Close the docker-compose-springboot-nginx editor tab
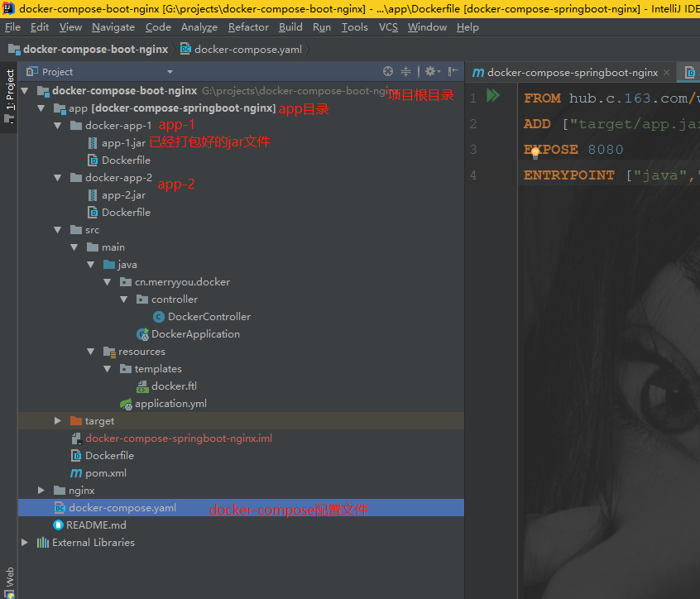Screen dimensions: 700x599 (667, 72)
